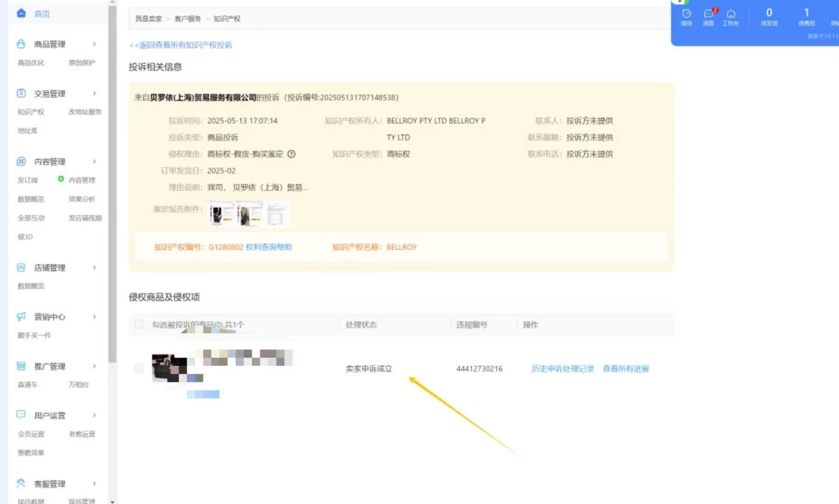Expand the 用户运营 section chevron

point(95,415)
